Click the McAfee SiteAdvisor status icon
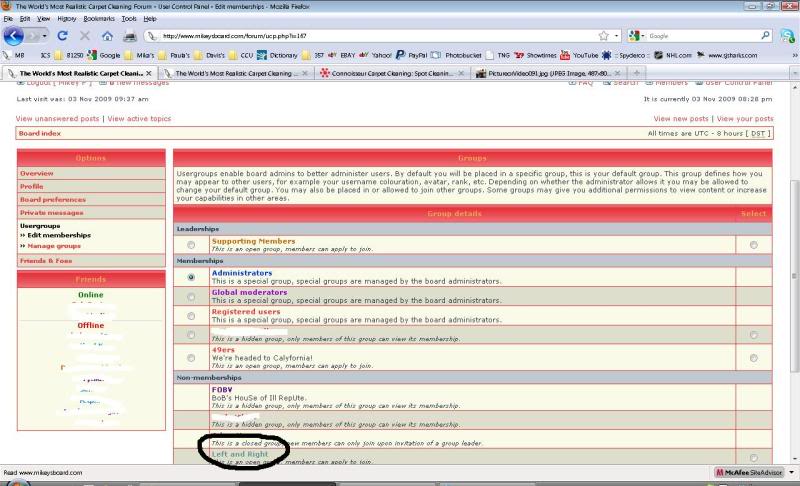800x486 pixels. (722, 472)
